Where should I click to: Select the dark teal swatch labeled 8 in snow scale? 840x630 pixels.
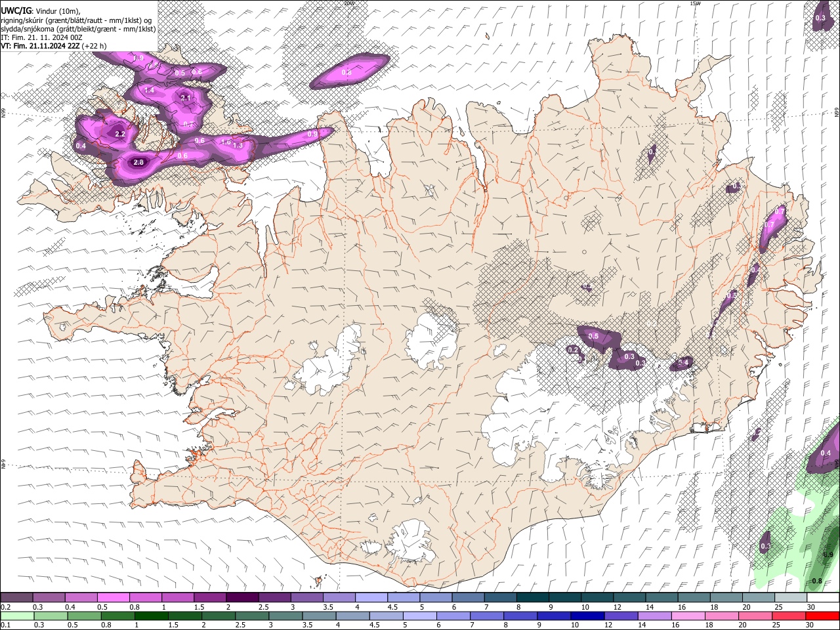(532, 597)
